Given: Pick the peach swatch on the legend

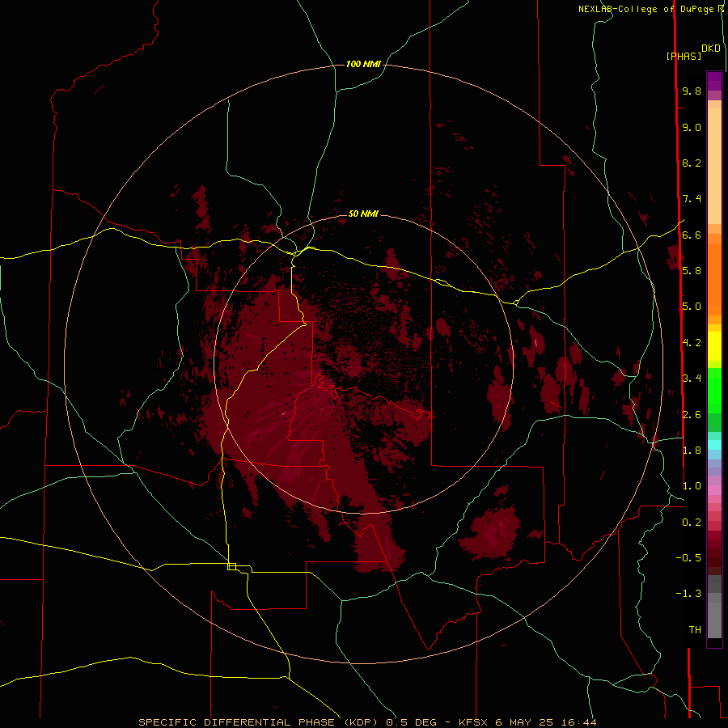Looking at the screenshot, I should [x=714, y=167].
